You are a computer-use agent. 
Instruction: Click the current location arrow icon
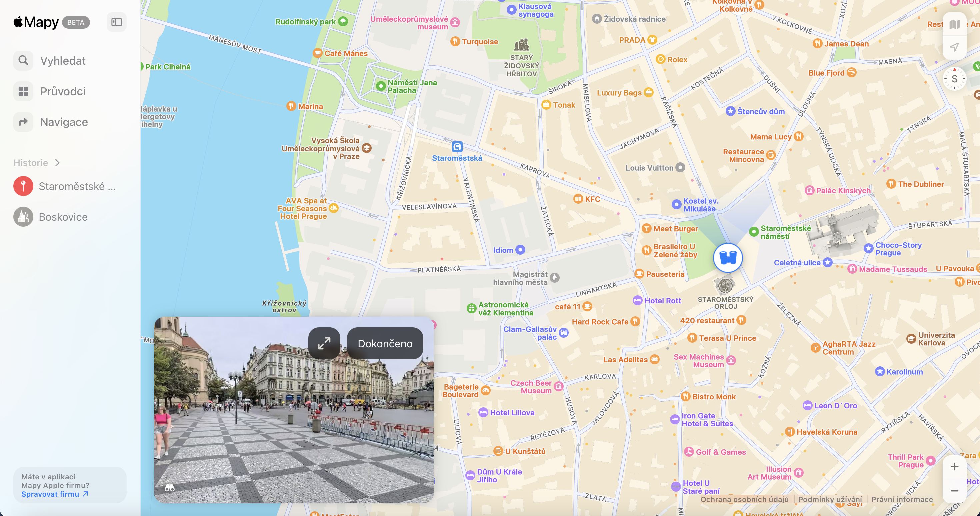954,47
